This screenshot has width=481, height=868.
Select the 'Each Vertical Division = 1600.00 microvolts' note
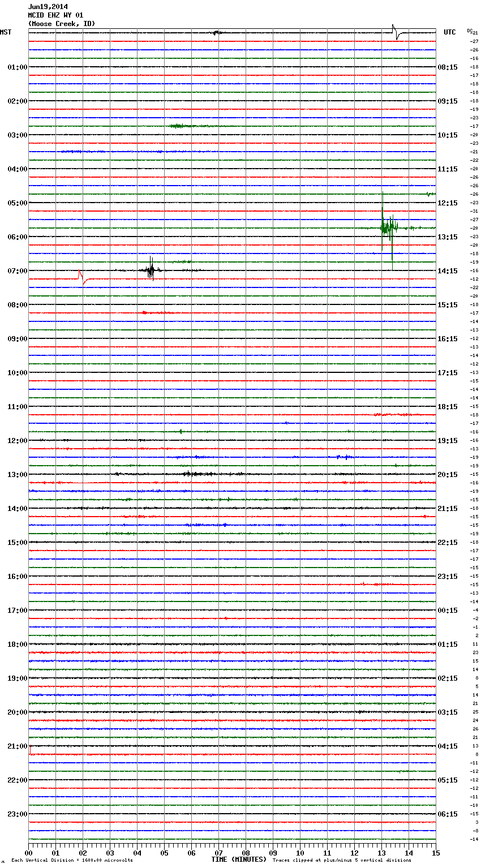click(72, 861)
